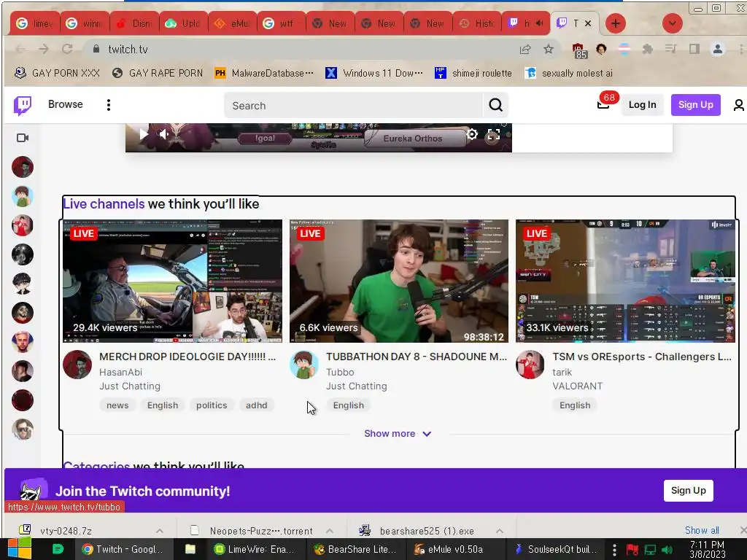Open the user account profile icon
747x560 pixels.
coord(738,105)
